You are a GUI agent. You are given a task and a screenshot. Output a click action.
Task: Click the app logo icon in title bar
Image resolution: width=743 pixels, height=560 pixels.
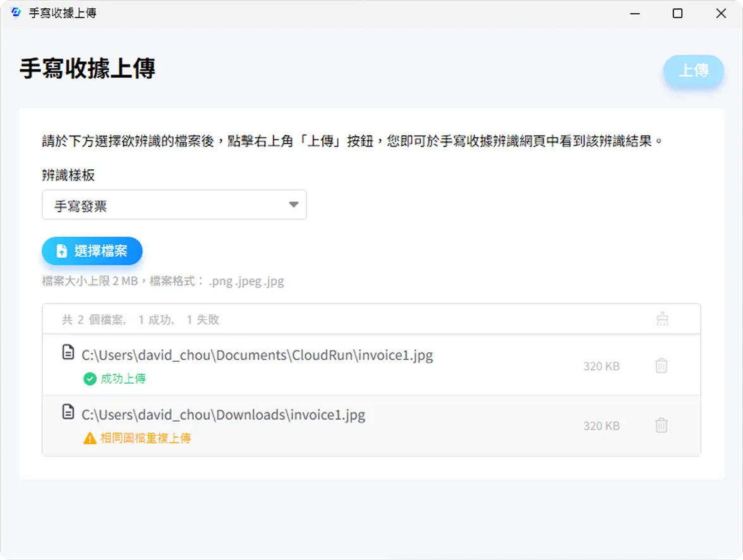click(x=16, y=12)
